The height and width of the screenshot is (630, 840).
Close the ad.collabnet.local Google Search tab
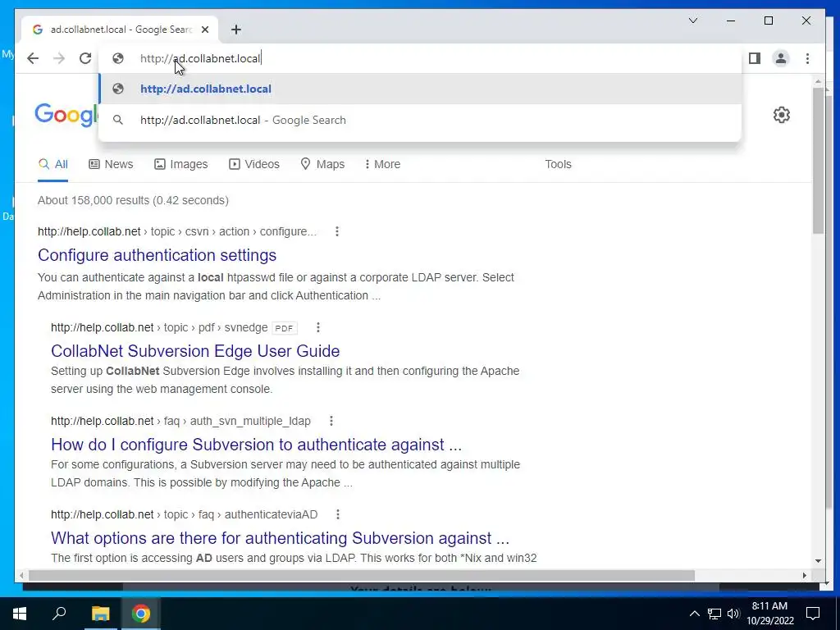pos(204,30)
